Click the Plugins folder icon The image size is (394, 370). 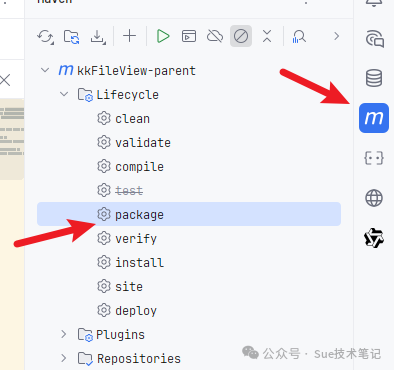coord(85,335)
